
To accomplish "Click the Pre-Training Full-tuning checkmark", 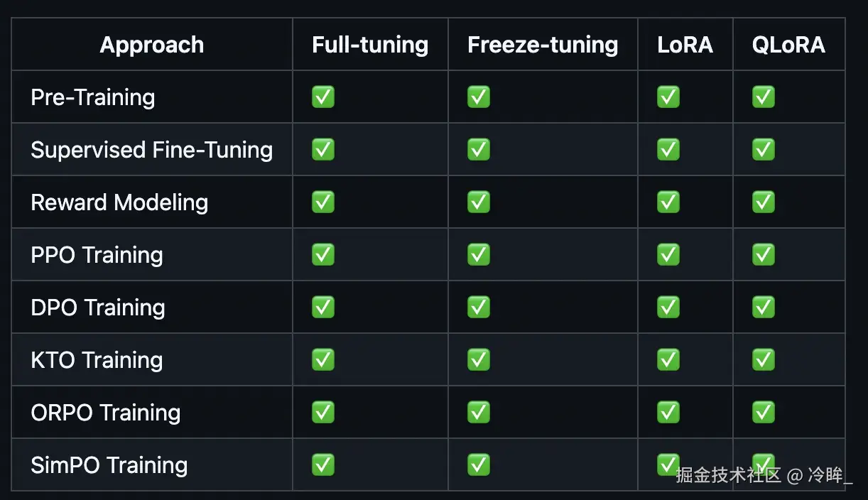I will coord(323,97).
